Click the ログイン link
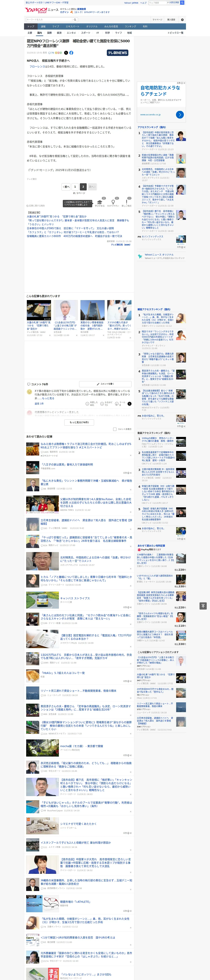 (64, 12)
